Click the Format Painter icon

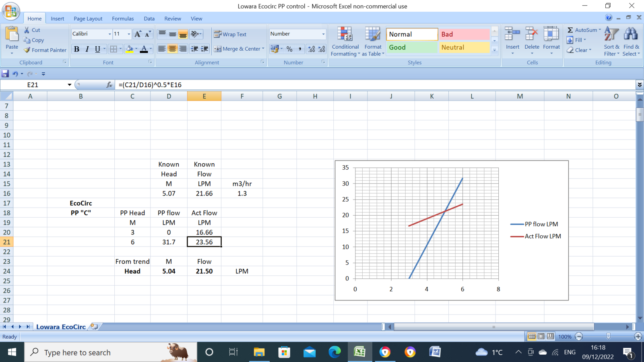(x=27, y=50)
